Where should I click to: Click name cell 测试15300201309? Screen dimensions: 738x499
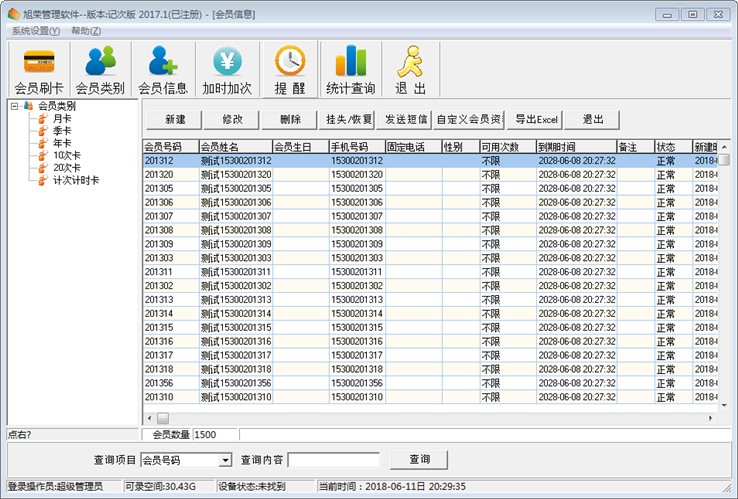click(236, 244)
